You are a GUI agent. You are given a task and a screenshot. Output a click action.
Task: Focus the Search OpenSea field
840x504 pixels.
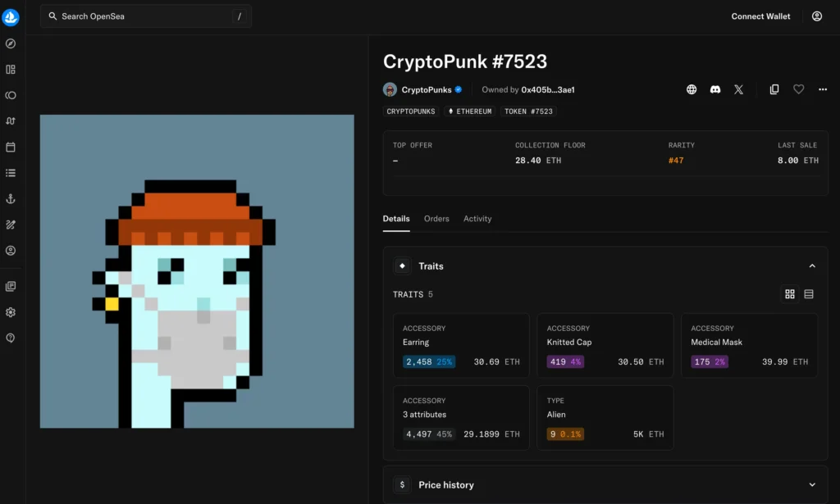coord(146,16)
